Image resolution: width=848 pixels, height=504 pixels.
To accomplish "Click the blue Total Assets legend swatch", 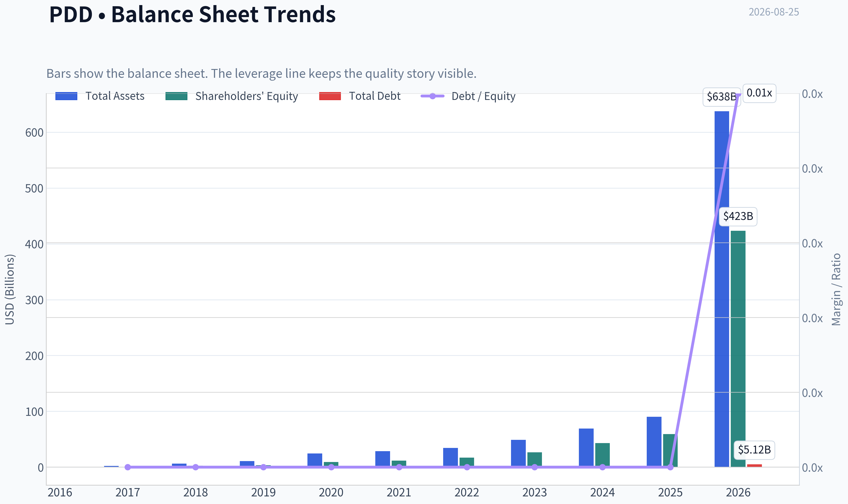I will click(x=66, y=96).
